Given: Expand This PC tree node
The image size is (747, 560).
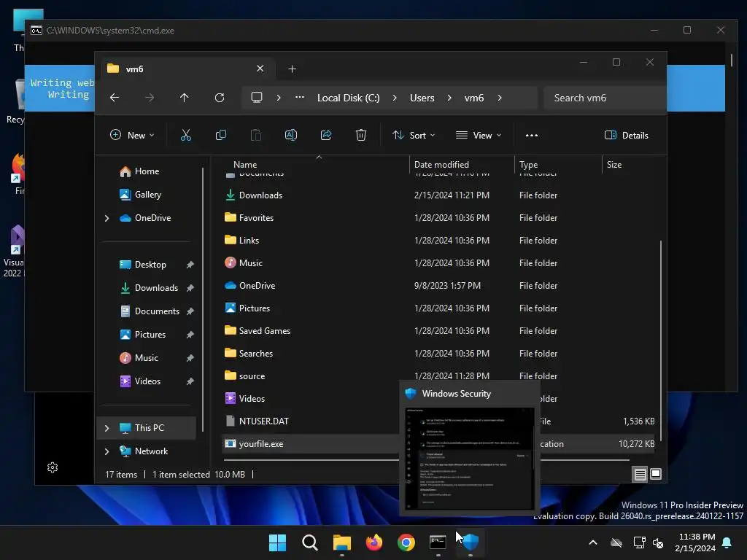Looking at the screenshot, I should [107, 428].
